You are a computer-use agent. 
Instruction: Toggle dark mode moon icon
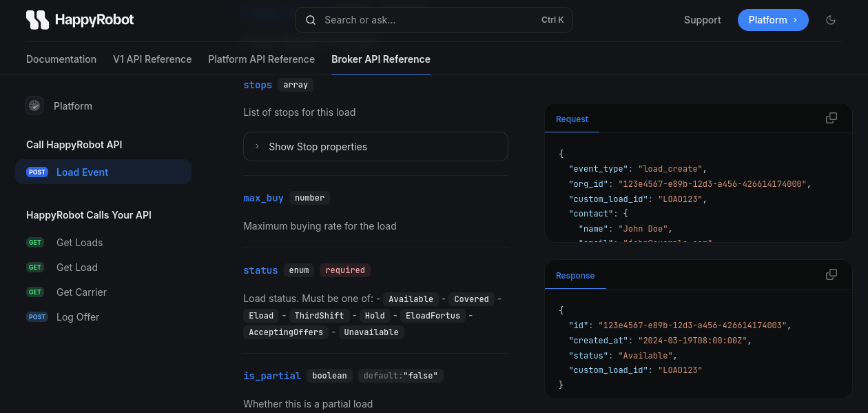(831, 20)
